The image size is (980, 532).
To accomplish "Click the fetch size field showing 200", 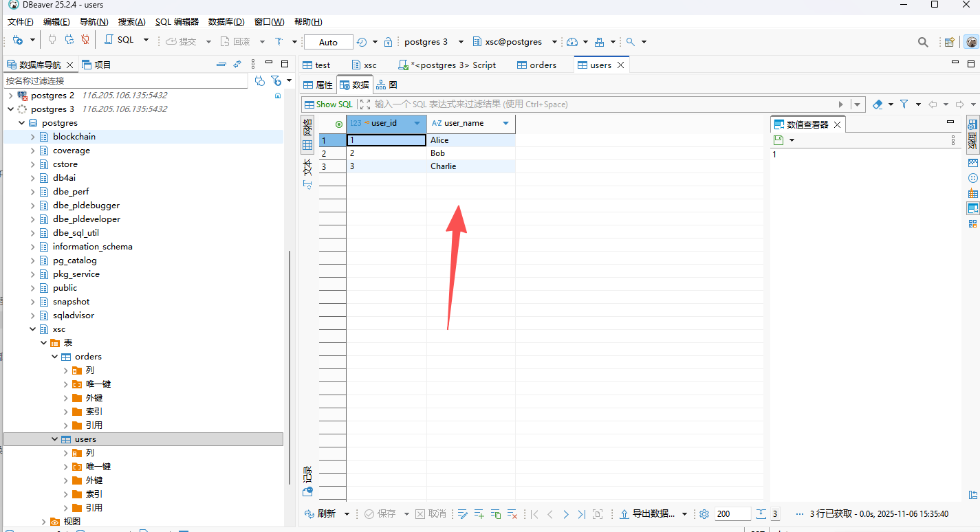I will coord(732,514).
